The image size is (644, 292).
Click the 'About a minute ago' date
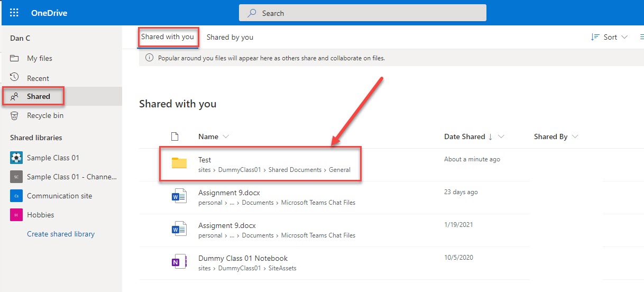click(x=472, y=159)
